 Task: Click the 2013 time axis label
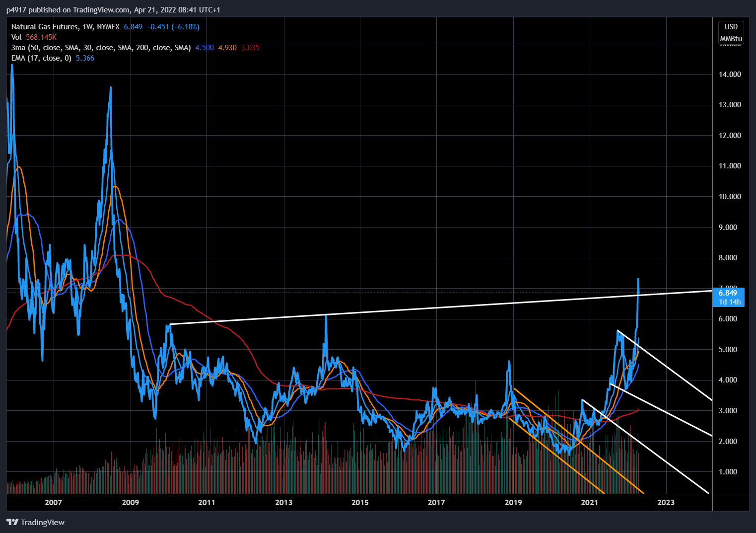(284, 503)
